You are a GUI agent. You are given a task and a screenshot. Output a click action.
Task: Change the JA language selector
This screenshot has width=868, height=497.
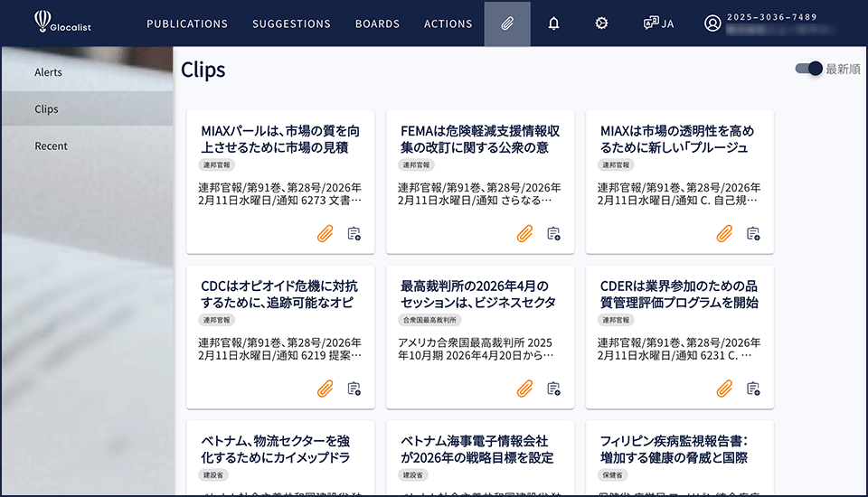[x=659, y=23]
